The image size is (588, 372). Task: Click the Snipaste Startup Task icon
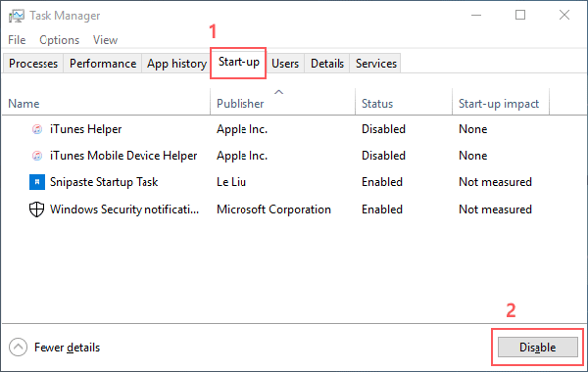tap(37, 182)
